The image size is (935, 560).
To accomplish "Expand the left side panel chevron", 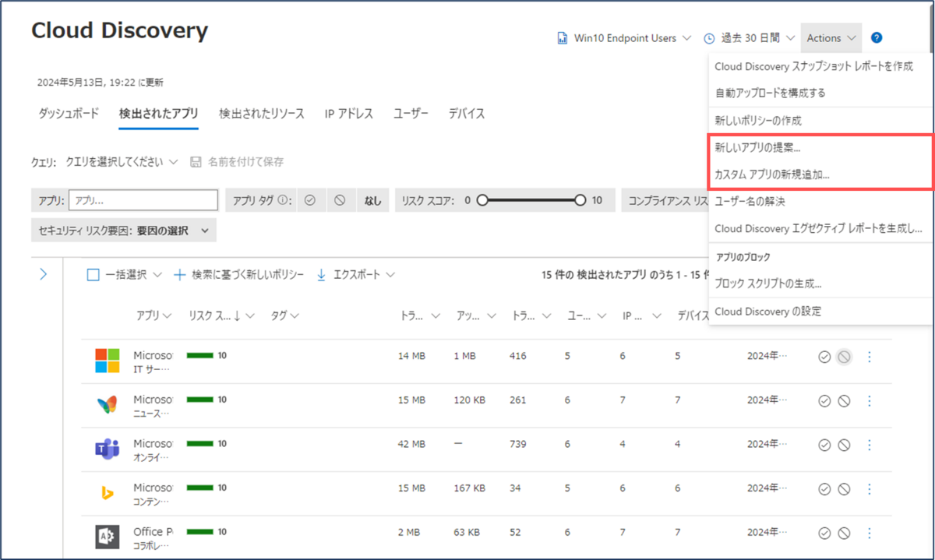I will [x=44, y=274].
